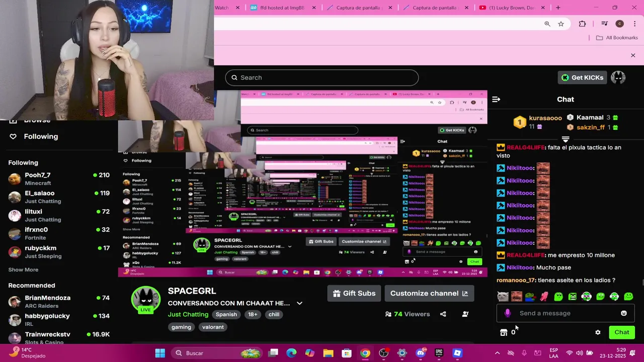644x362 pixels.
Task: Open rubyckkm channel in Following list
Action: pyautogui.click(x=59, y=252)
